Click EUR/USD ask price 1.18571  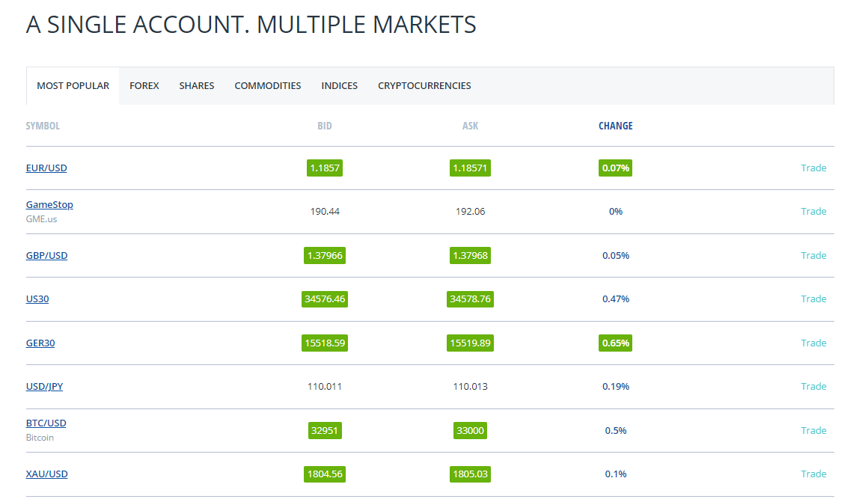point(470,168)
